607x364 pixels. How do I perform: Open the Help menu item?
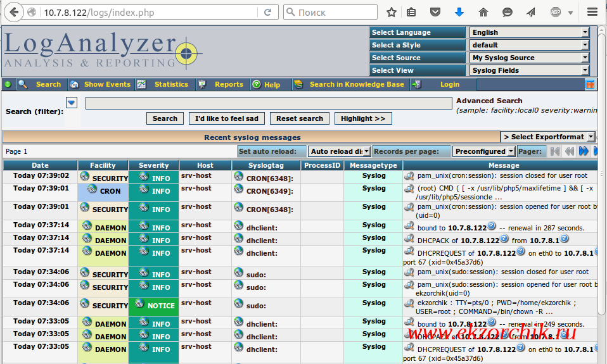click(x=272, y=85)
